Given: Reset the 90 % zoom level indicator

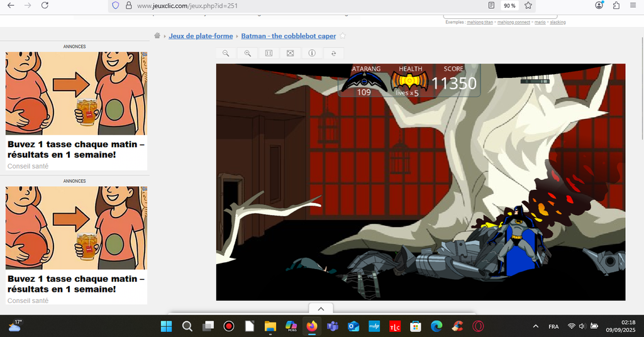Looking at the screenshot, I should coord(509,6).
